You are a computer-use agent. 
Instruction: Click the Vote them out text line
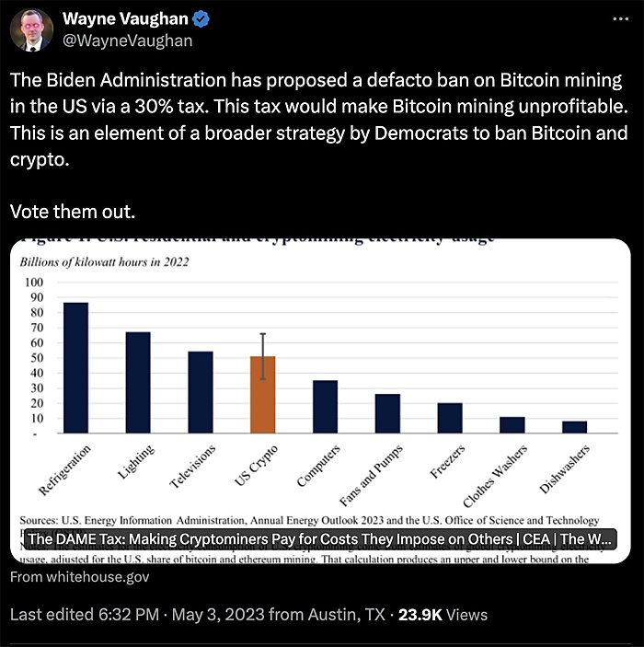pyautogui.click(x=72, y=213)
